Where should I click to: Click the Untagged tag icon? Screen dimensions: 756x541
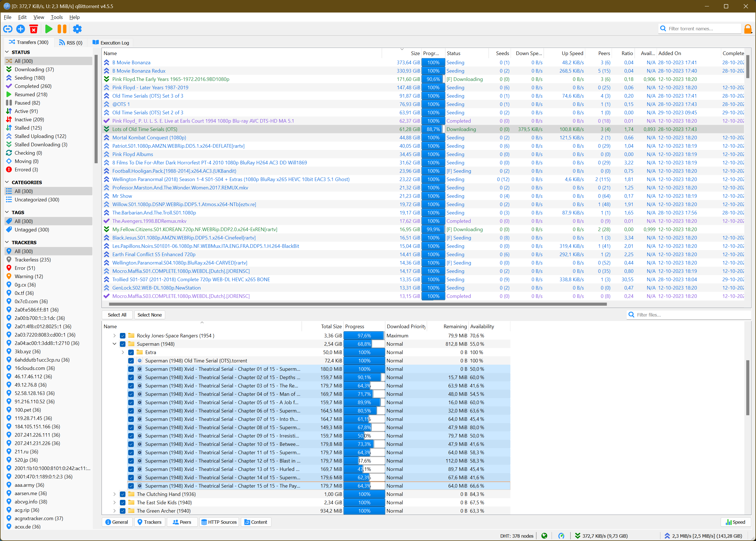coord(9,229)
